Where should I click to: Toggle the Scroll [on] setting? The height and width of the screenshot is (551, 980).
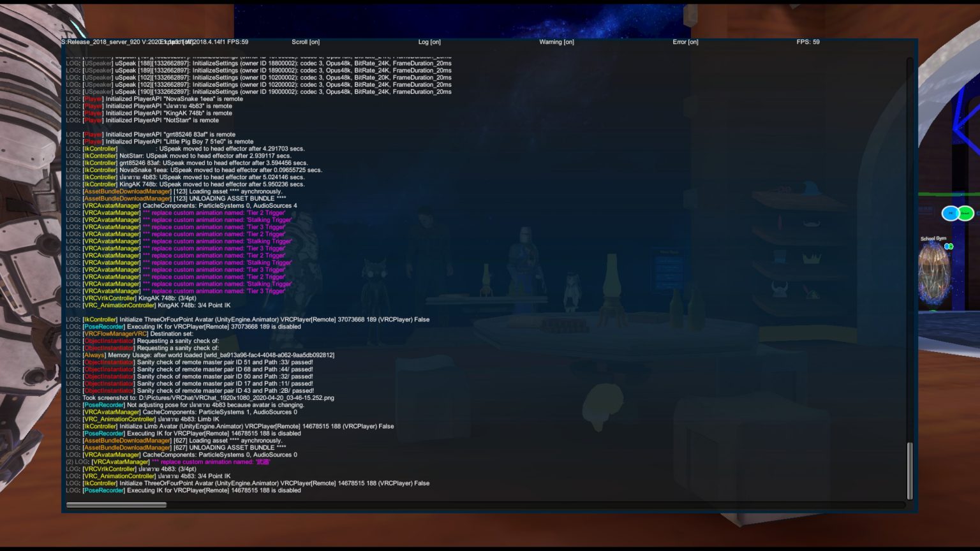[304, 41]
